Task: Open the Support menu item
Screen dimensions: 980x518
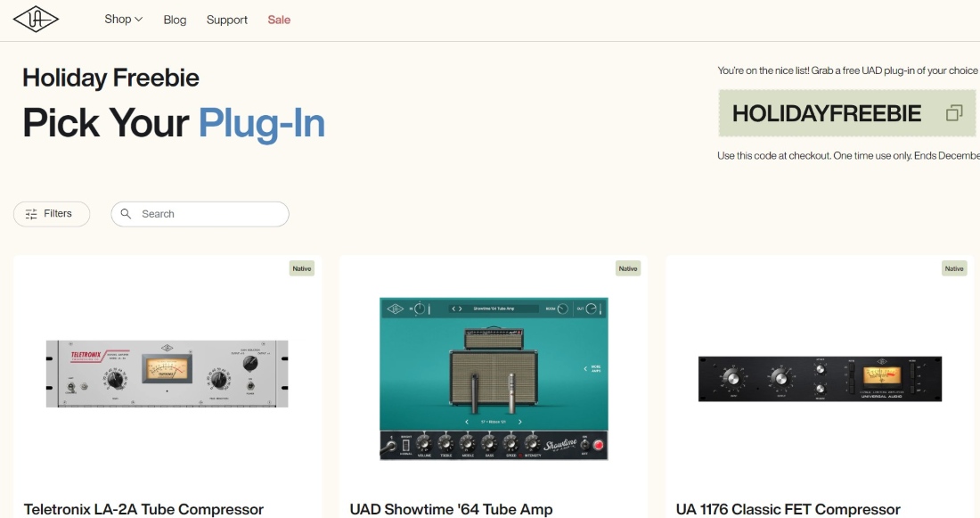Action: tap(227, 20)
